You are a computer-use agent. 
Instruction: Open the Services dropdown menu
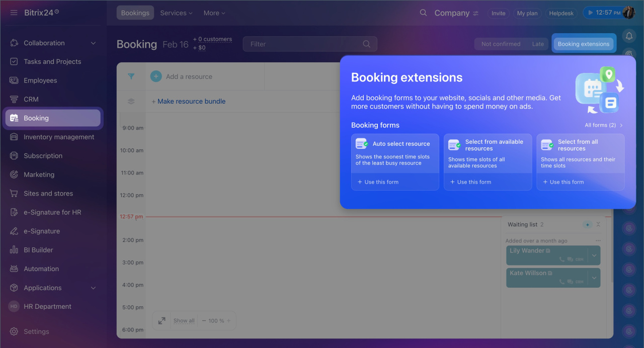176,13
